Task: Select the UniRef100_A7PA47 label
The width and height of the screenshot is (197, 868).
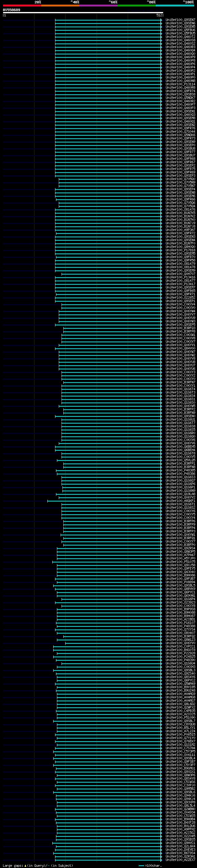Action: (180, 555)
